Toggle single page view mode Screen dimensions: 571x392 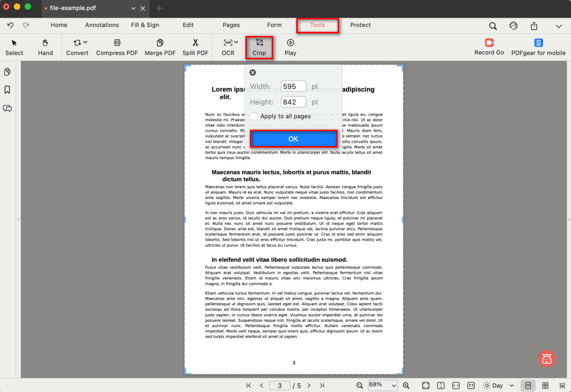coord(528,386)
